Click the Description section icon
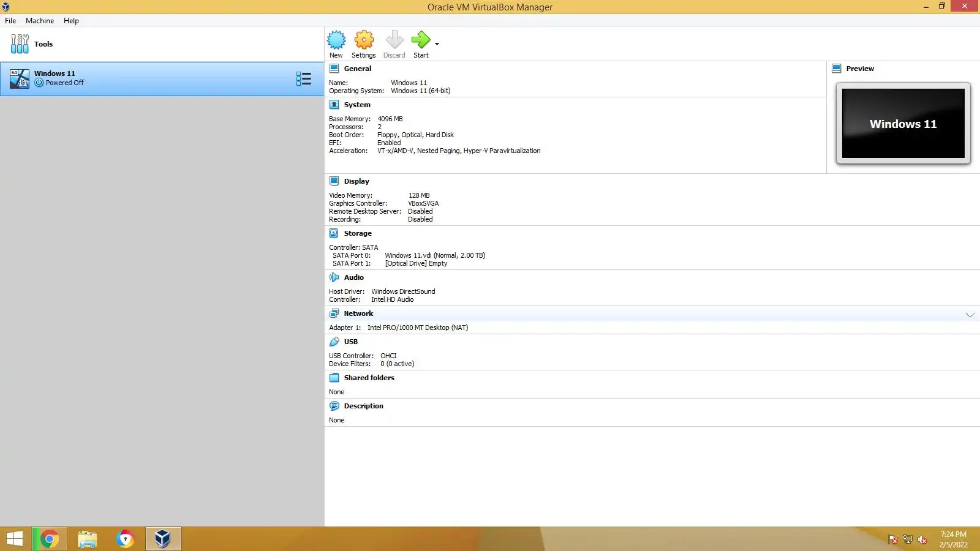The image size is (980, 551). tap(334, 406)
